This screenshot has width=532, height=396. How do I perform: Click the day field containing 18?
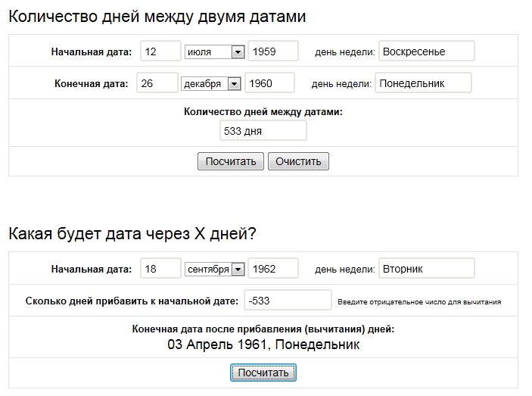point(160,269)
